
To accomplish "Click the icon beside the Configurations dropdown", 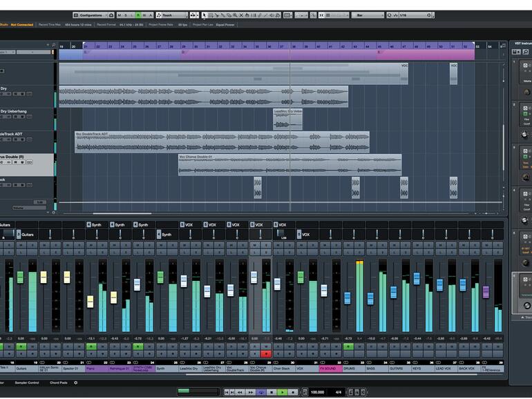I will tap(111, 15).
